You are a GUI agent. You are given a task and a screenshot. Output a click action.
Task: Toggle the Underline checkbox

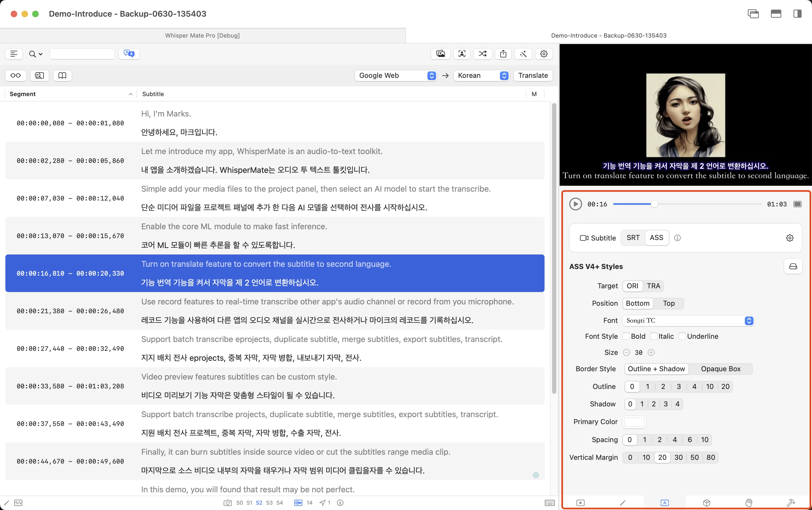click(682, 336)
